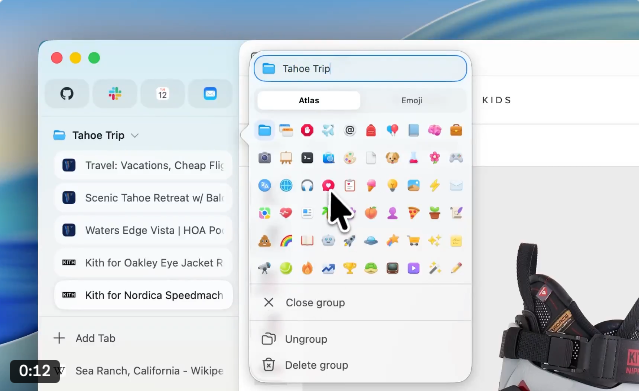Choose the paint palette icon
Image resolution: width=639 pixels, height=391 pixels.
pos(350,158)
